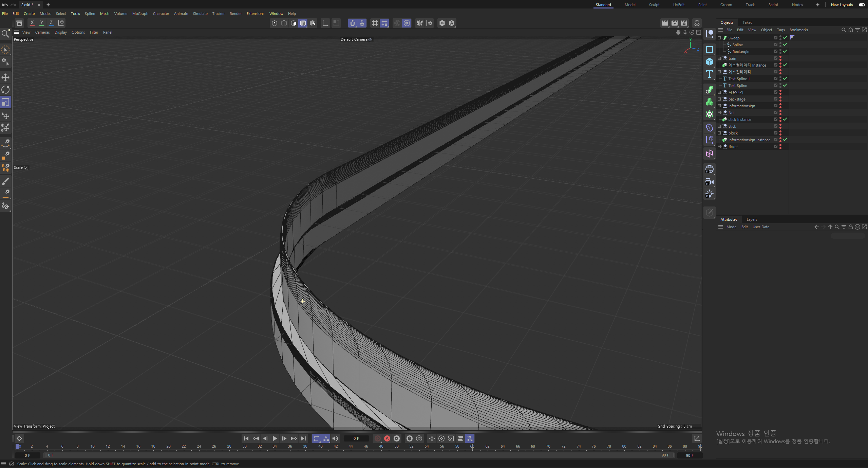
Task: Click the 90 F end frame field
Action: pyautogui.click(x=690, y=455)
